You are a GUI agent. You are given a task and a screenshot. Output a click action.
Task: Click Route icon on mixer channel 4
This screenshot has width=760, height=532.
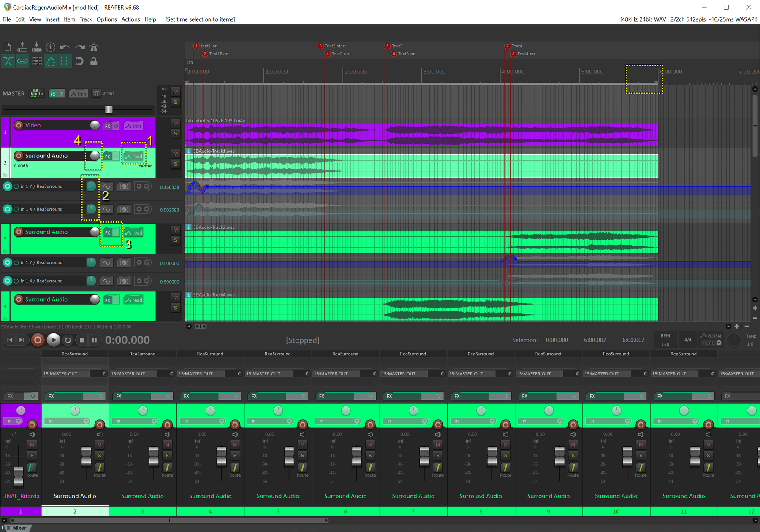(235, 467)
